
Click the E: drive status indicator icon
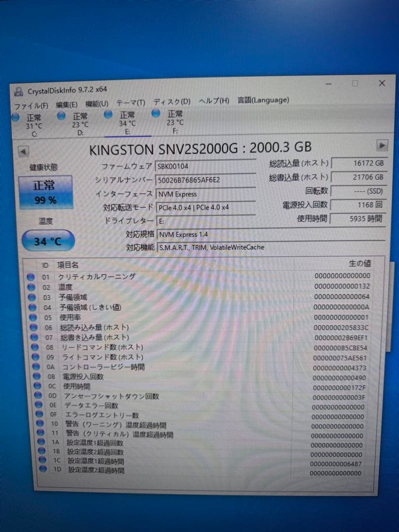pos(108,115)
